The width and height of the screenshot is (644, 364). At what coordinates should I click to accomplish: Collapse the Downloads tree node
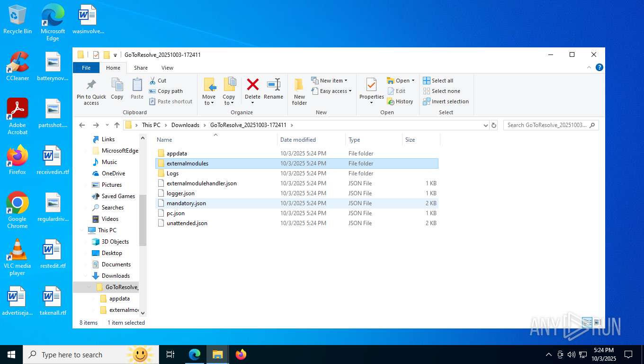(85, 276)
